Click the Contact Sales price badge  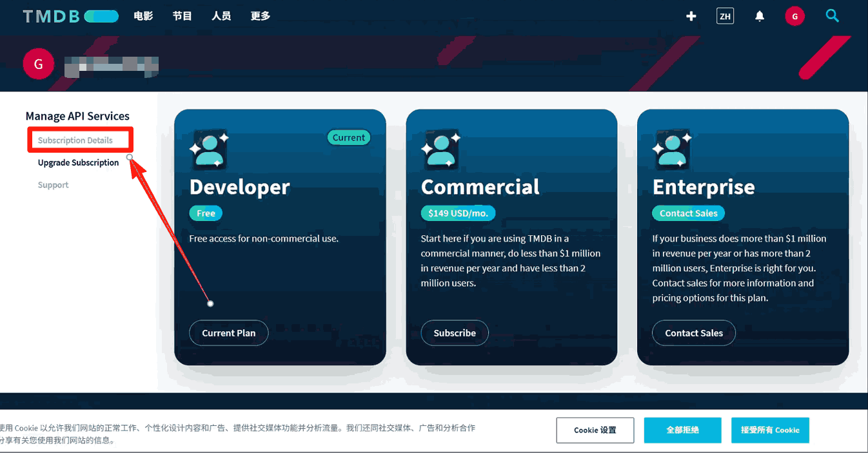tap(689, 213)
